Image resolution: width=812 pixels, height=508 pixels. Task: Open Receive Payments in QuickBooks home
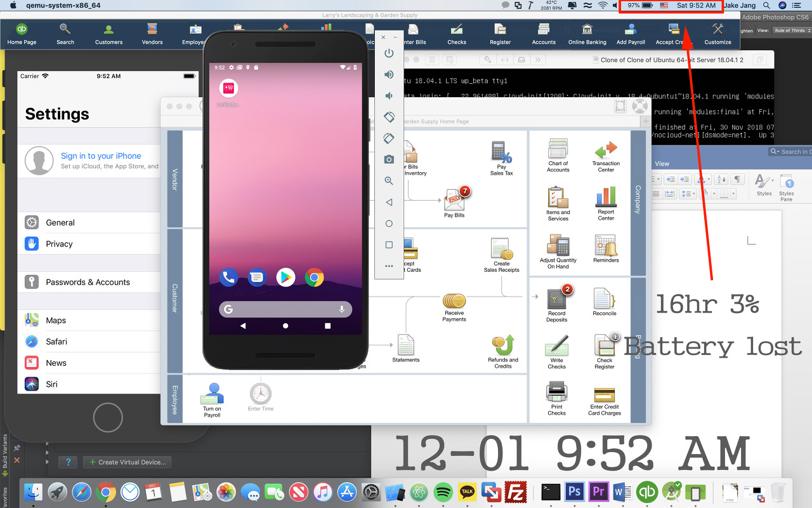click(x=454, y=307)
